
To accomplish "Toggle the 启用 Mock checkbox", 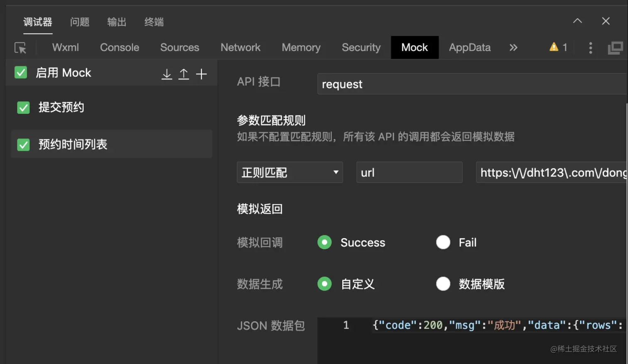I will tap(21, 73).
